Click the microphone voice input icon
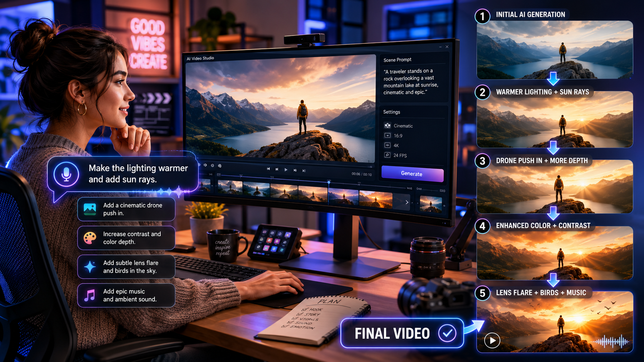 point(66,174)
